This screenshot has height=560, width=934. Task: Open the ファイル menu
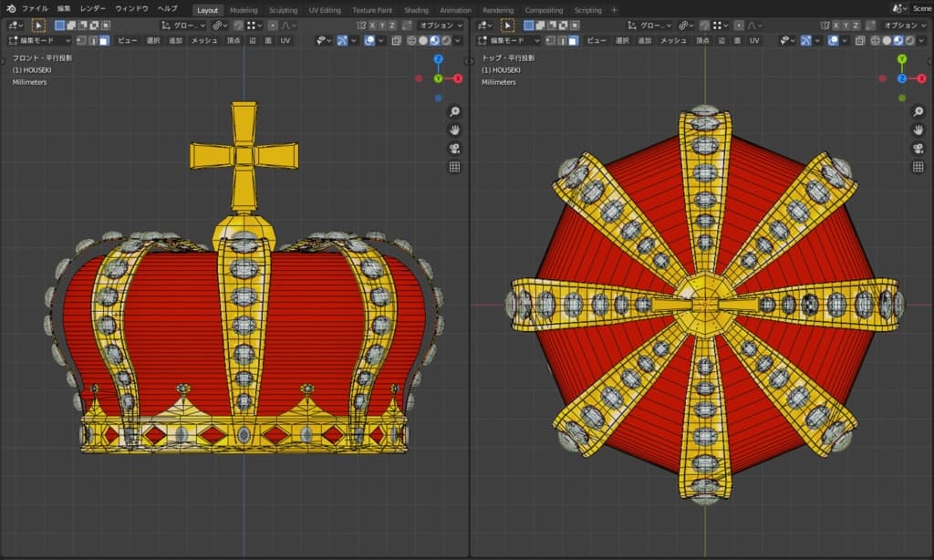pos(35,8)
